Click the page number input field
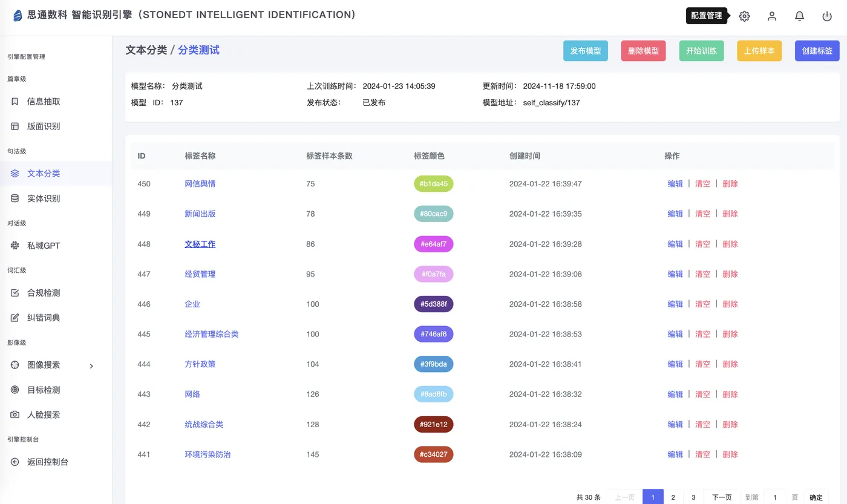This screenshot has width=847, height=504. tap(775, 497)
